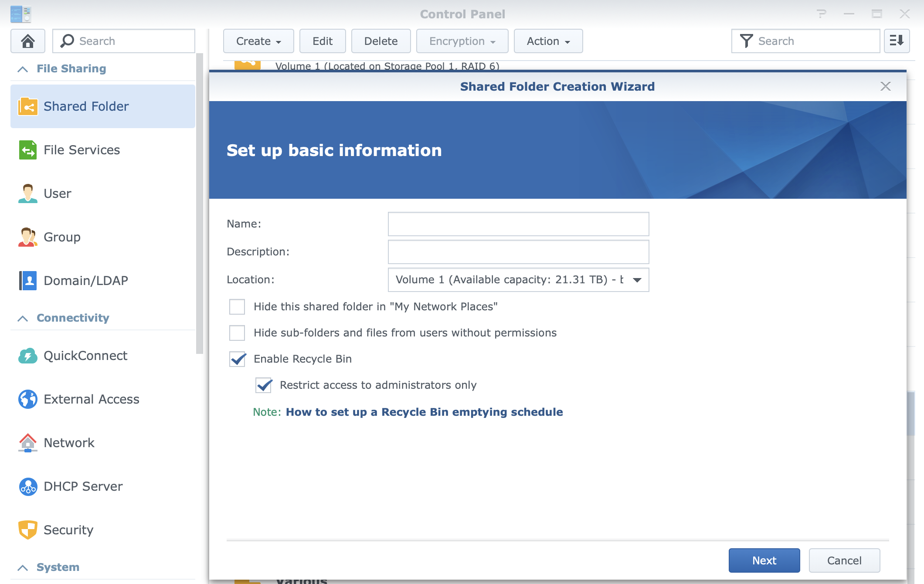Open the Create dropdown menu
Image resolution: width=924 pixels, height=584 pixels.
tap(258, 41)
